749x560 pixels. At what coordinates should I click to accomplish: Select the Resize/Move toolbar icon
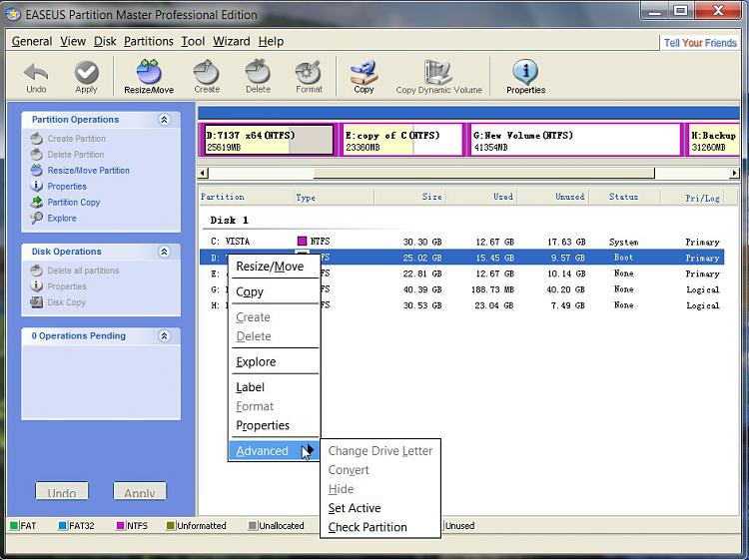(x=149, y=76)
